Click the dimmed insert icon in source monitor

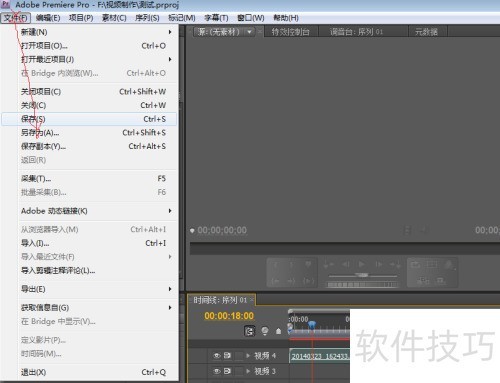(423, 281)
